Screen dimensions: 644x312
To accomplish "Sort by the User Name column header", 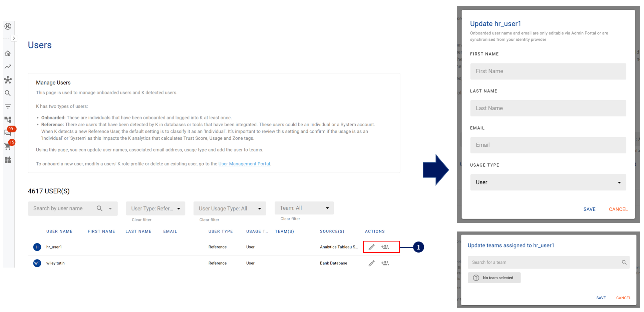I will (59, 231).
